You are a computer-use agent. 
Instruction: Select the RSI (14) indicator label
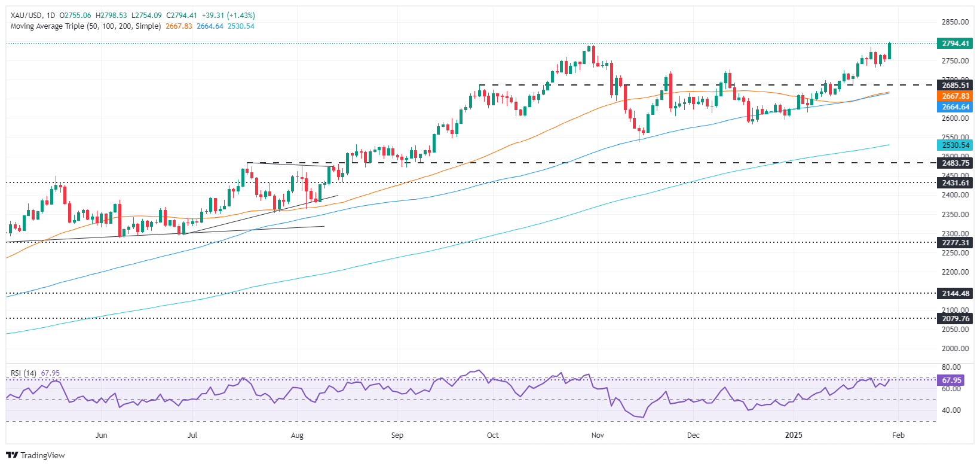tap(23, 373)
